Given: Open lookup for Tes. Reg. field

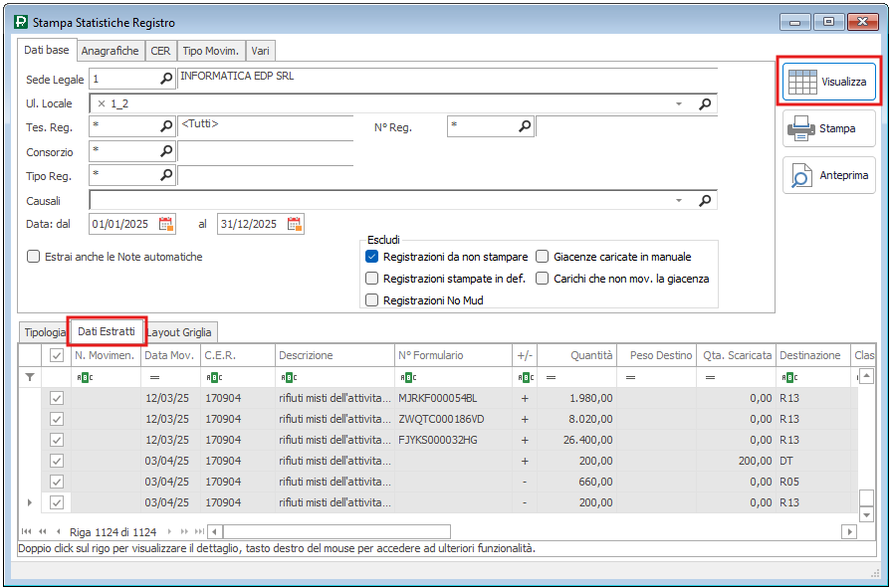Looking at the screenshot, I should (x=166, y=126).
